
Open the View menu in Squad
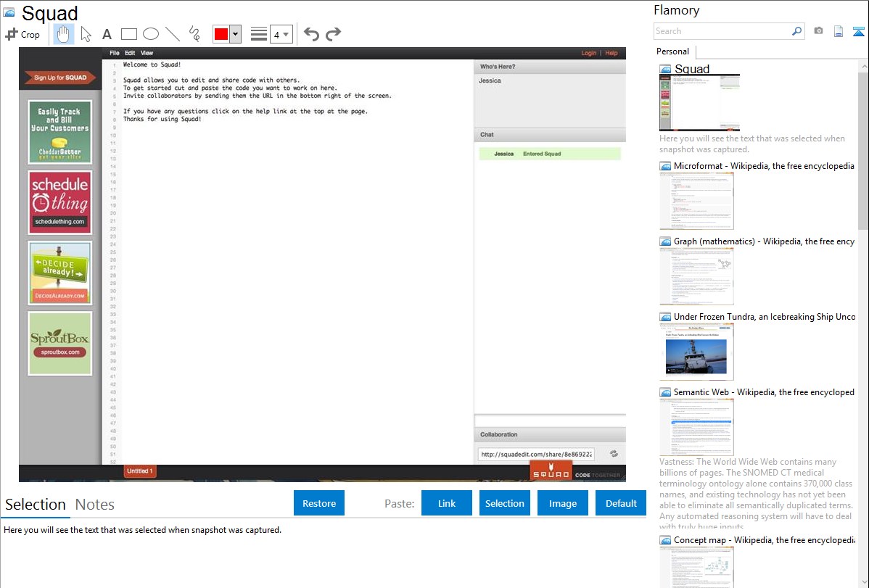click(147, 53)
